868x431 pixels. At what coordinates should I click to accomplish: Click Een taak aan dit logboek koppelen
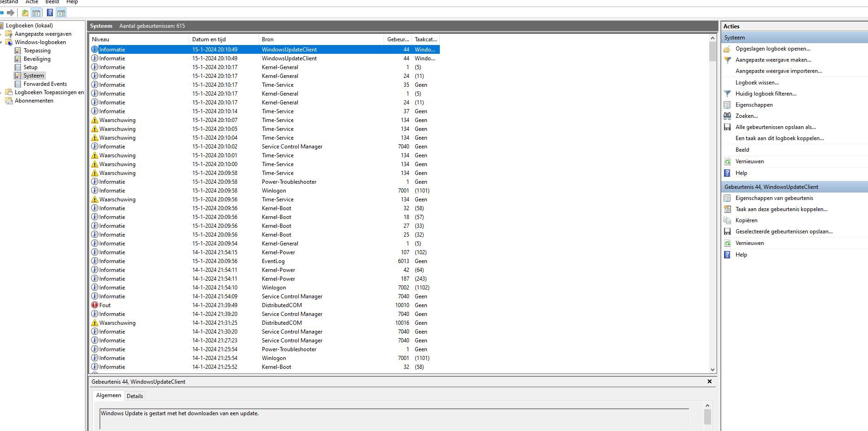(779, 138)
